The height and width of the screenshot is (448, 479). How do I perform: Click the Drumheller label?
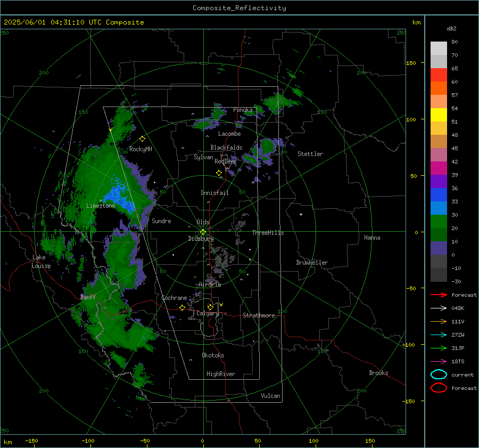pyautogui.click(x=312, y=263)
